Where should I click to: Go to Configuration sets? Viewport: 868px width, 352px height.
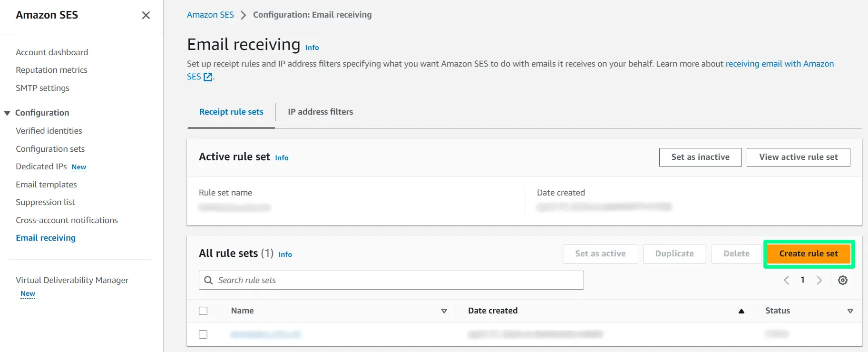tap(50, 149)
